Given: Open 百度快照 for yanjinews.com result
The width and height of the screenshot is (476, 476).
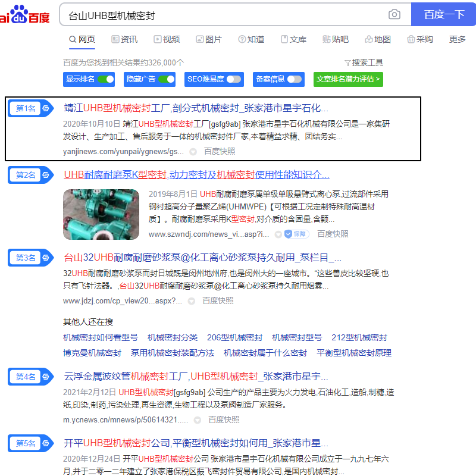Looking at the screenshot, I should [x=220, y=151].
